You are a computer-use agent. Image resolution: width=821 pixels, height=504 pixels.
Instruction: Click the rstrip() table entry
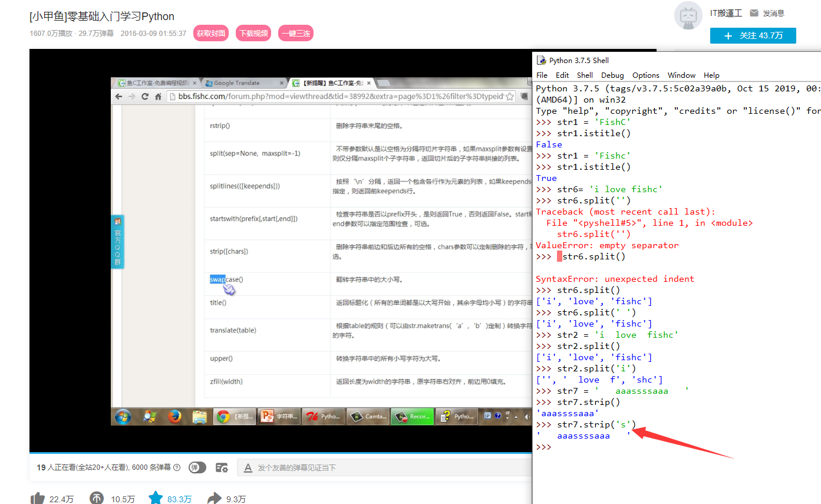click(x=220, y=126)
